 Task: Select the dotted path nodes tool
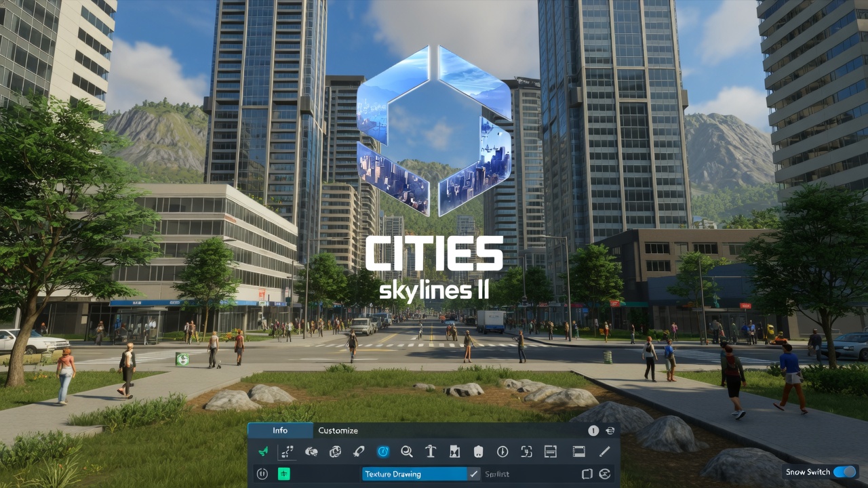(287, 451)
